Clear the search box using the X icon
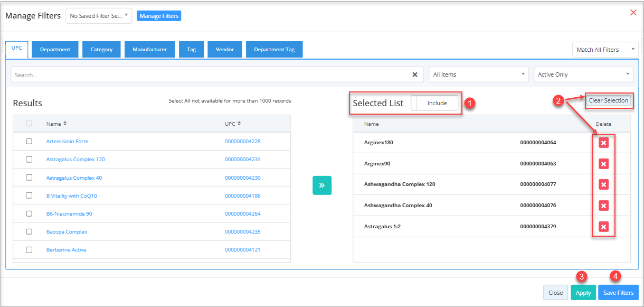The image size is (644, 307). tap(415, 75)
